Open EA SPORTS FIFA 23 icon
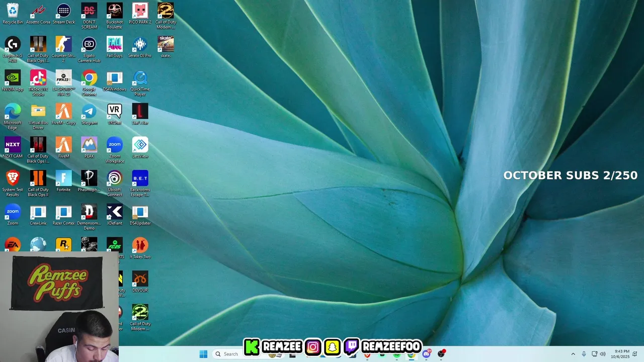This screenshot has width=644, height=362. pyautogui.click(x=64, y=83)
